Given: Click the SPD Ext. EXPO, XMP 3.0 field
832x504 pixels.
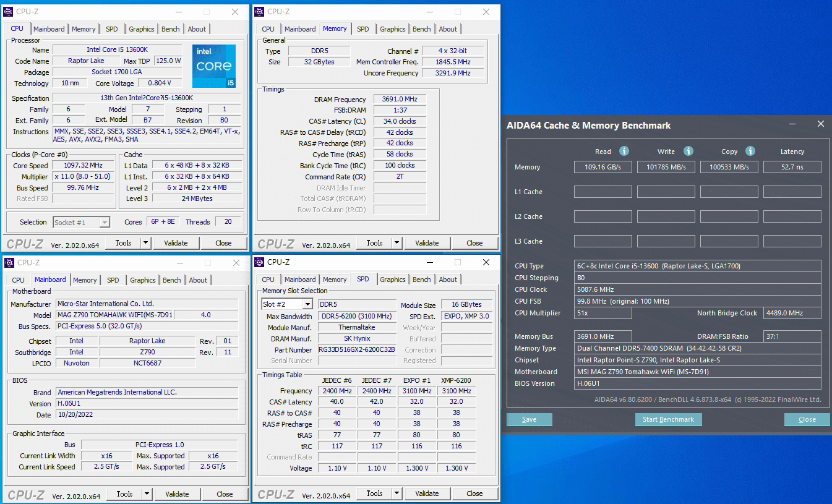Looking at the screenshot, I should (466, 317).
